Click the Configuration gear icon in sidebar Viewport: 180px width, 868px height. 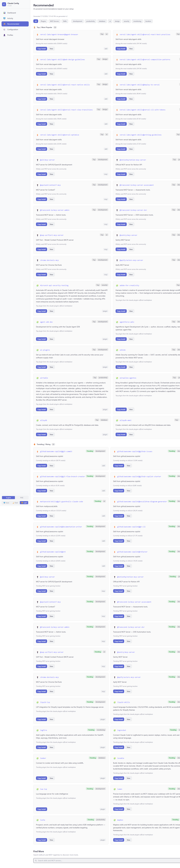[x=4, y=29]
